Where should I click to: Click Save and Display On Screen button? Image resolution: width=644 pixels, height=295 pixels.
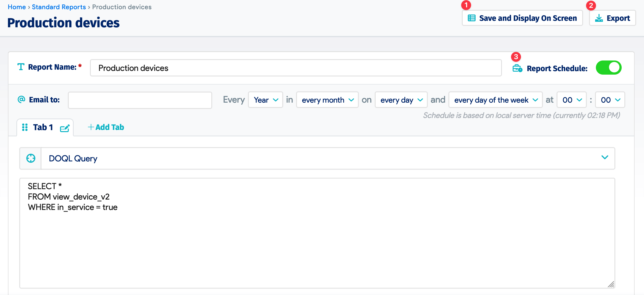pyautogui.click(x=522, y=18)
